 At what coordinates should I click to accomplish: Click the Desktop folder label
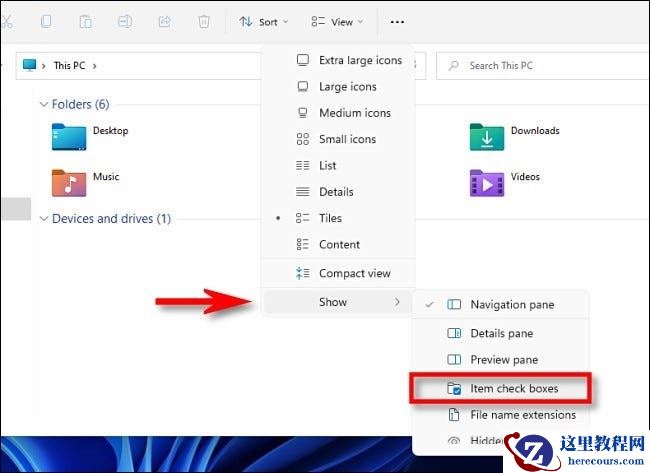110,131
